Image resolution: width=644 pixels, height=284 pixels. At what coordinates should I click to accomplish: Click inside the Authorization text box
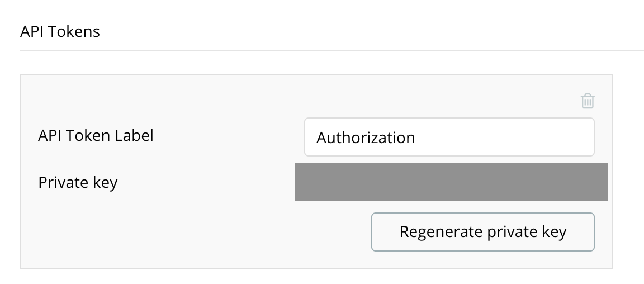449,138
